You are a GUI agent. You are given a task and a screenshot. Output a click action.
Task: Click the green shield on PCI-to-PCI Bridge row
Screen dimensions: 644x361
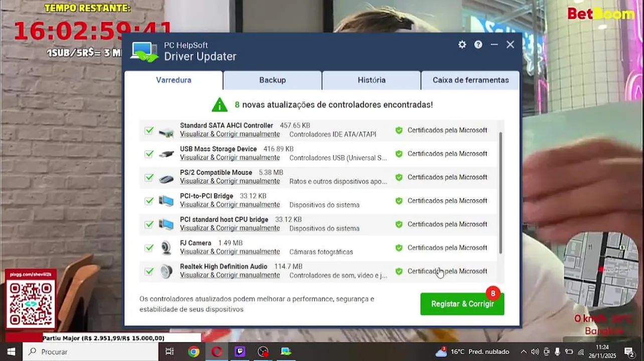[x=399, y=201]
